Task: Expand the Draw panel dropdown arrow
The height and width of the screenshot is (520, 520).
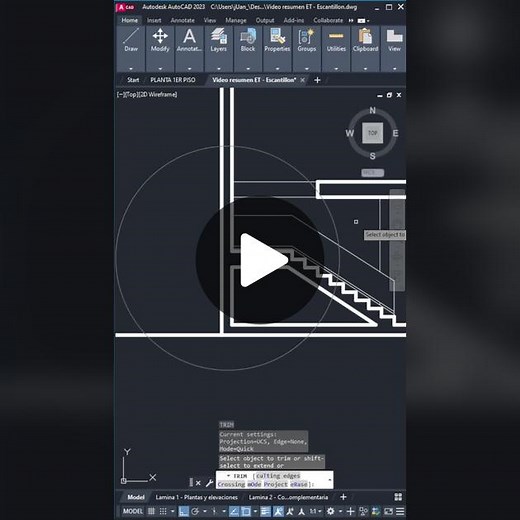Action: (x=131, y=69)
